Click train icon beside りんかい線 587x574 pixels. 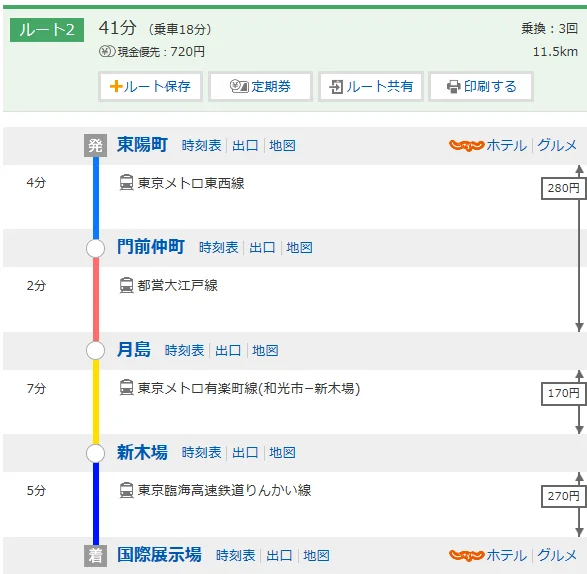126,490
